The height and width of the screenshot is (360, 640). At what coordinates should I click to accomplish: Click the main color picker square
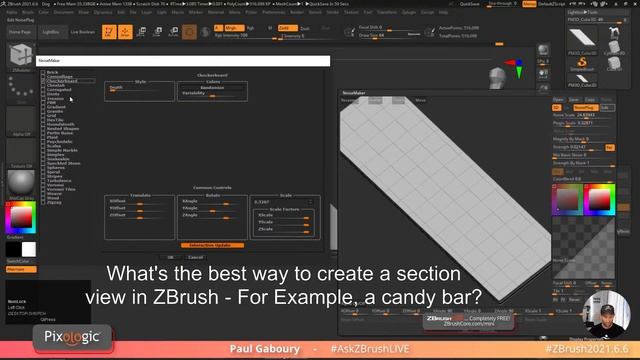[x=21, y=218]
